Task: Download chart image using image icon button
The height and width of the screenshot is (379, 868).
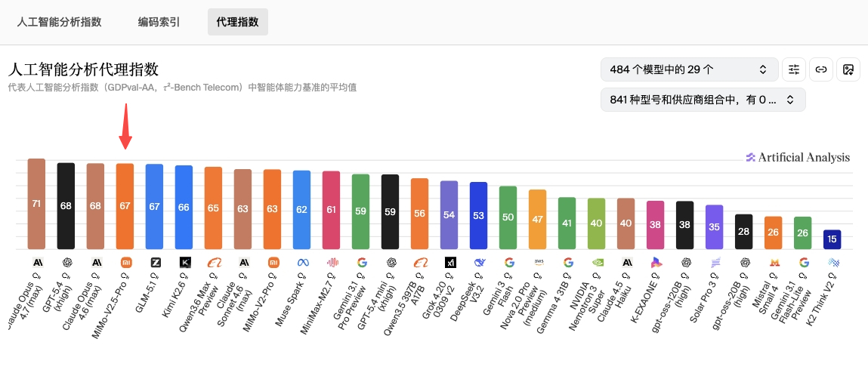Action: pos(848,69)
